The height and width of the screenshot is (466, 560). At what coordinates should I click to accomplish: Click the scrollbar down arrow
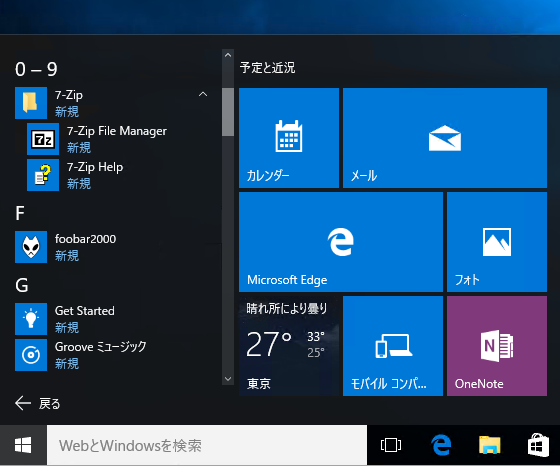(x=228, y=379)
